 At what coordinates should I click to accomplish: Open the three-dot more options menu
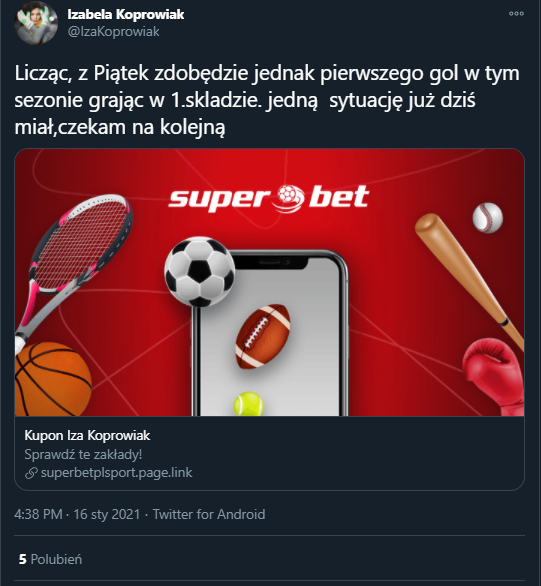[516, 13]
